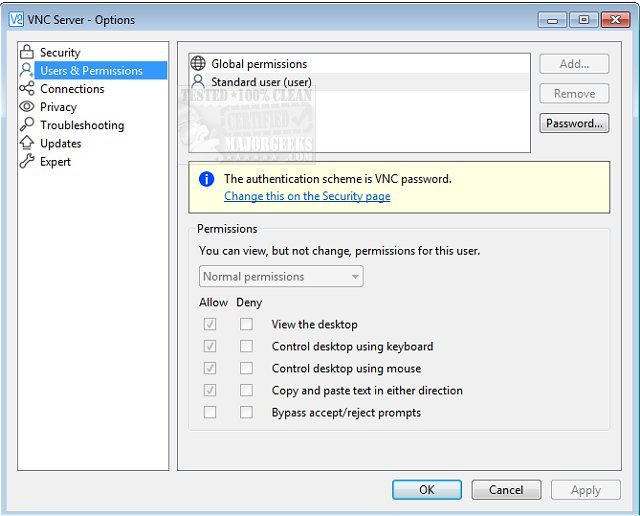Image resolution: width=640 pixels, height=516 pixels.
Task: Open the Connections options page
Action: (x=72, y=89)
